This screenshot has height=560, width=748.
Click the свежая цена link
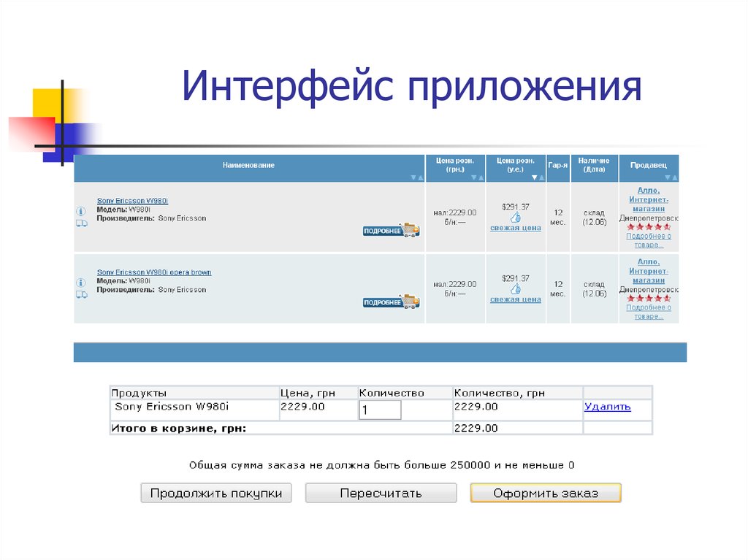point(516,227)
